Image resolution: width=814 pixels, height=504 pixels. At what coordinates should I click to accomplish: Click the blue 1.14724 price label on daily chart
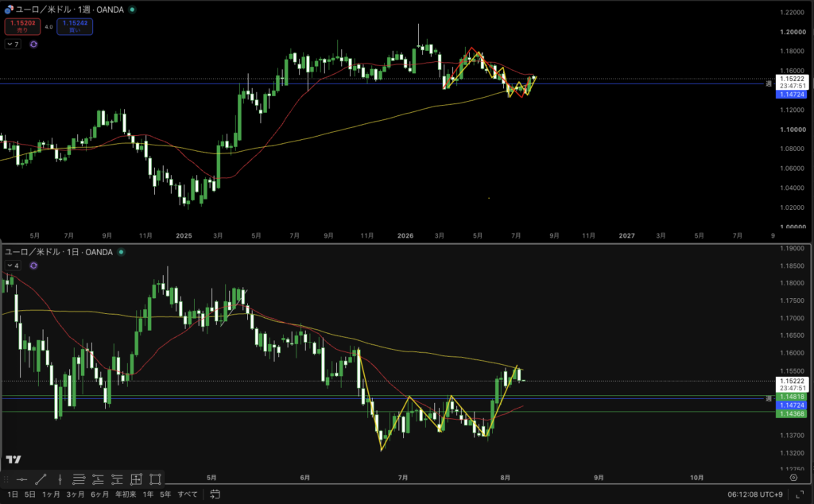[x=791, y=405]
